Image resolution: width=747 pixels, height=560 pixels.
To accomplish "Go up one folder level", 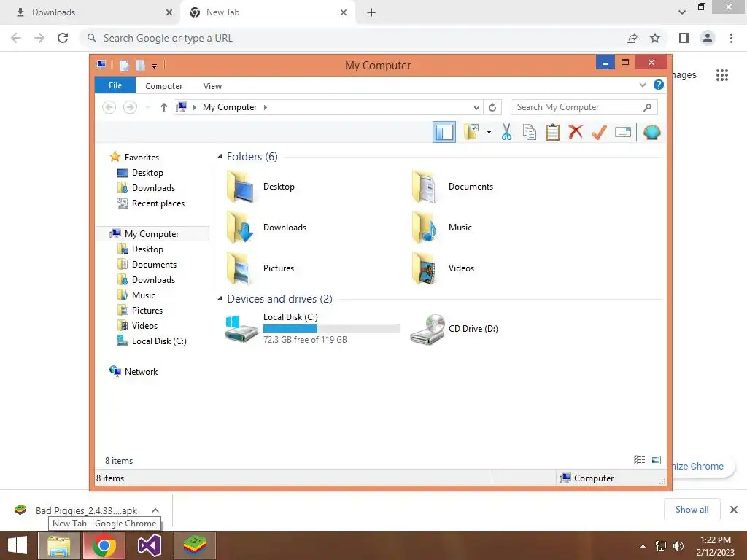I will [x=163, y=107].
